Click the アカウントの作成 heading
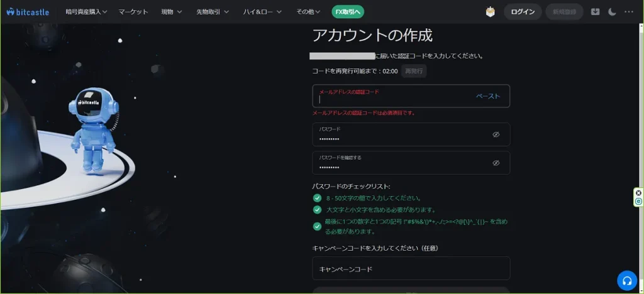Image resolution: width=644 pixels, height=294 pixels. pos(372,35)
